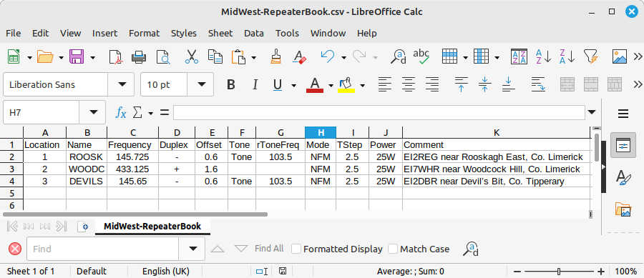Click the Paste clipboard icon
The height and width of the screenshot is (278, 644).
point(238,56)
